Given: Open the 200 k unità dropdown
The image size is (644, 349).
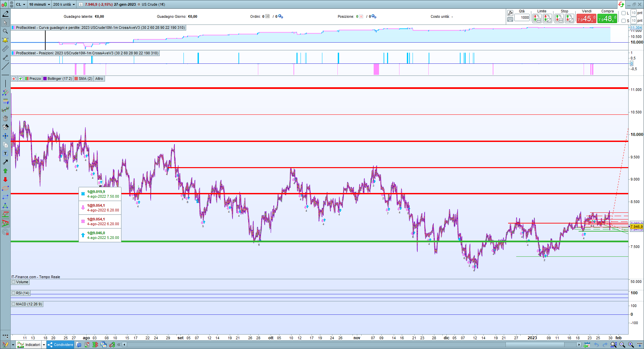Looking at the screenshot, I should click(x=64, y=4).
